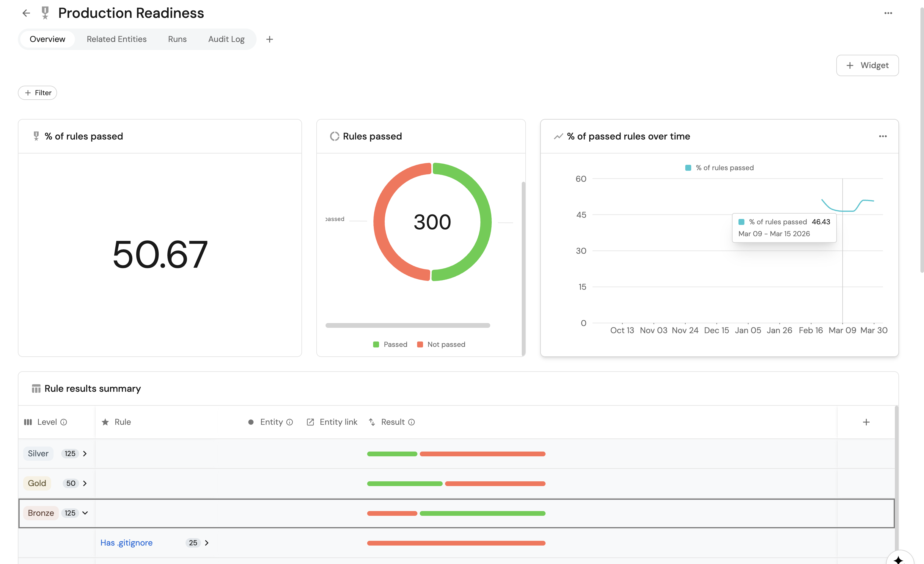The width and height of the screenshot is (924, 564).
Task: Click the Add Widget button
Action: 867,65
